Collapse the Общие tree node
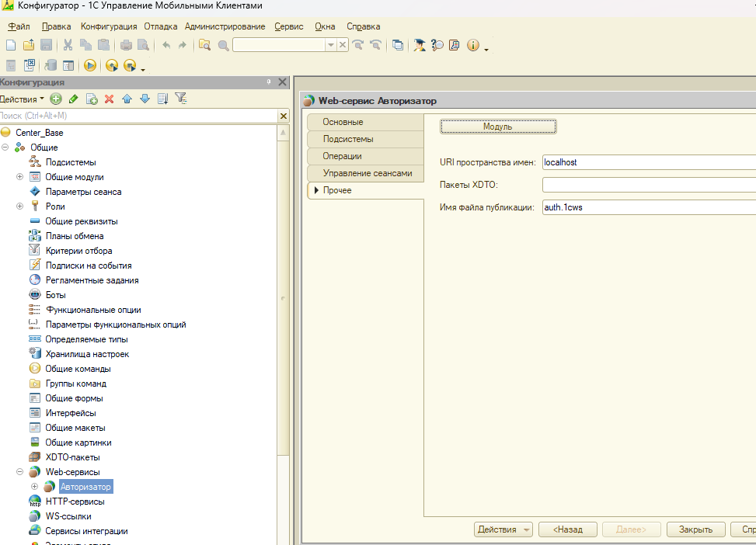 tap(5, 148)
